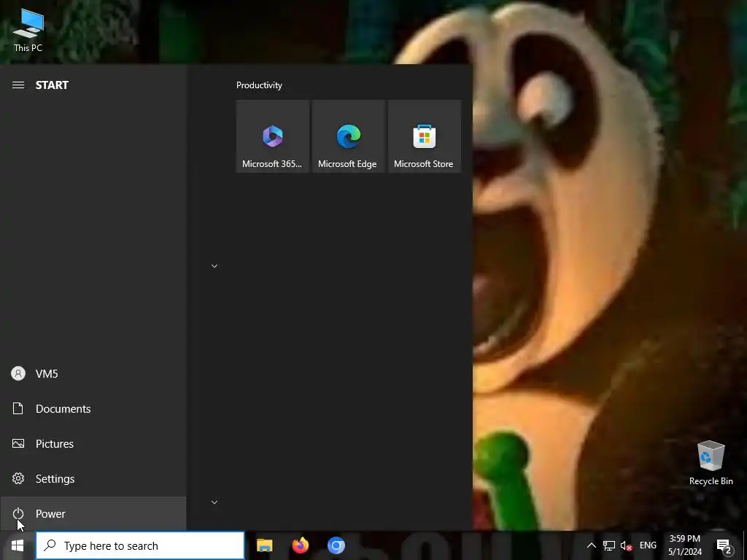
Task: Open Settings from the Start menu
Action: click(93, 478)
